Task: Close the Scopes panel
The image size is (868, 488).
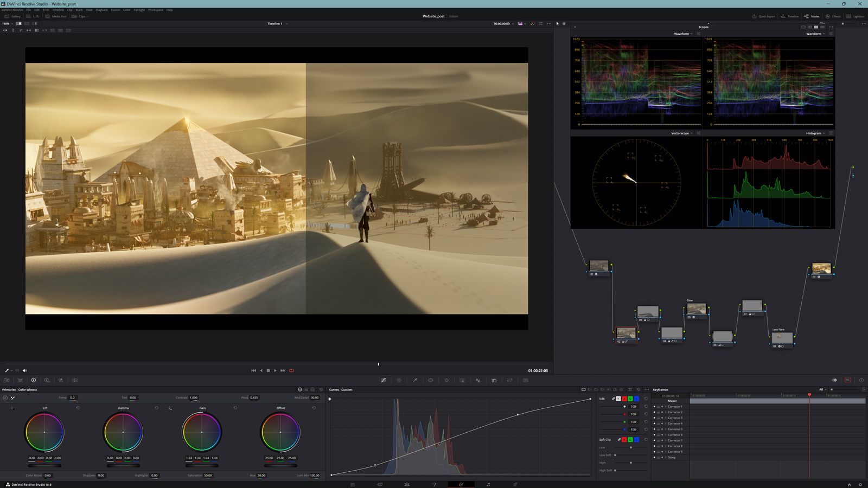Action: coord(575,27)
